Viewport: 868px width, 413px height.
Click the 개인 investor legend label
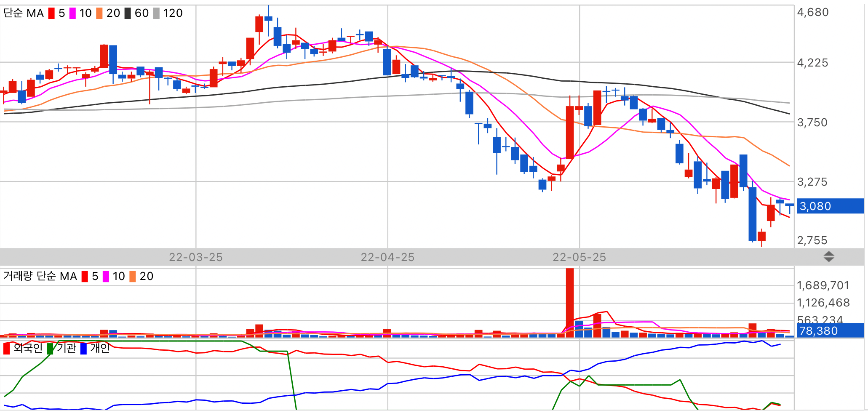click(100, 348)
